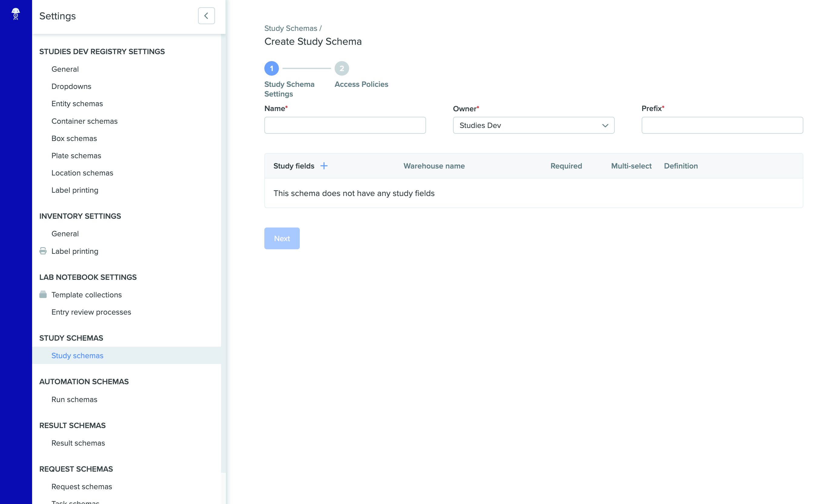
Task: Open Entry review processes
Action: tap(91, 312)
